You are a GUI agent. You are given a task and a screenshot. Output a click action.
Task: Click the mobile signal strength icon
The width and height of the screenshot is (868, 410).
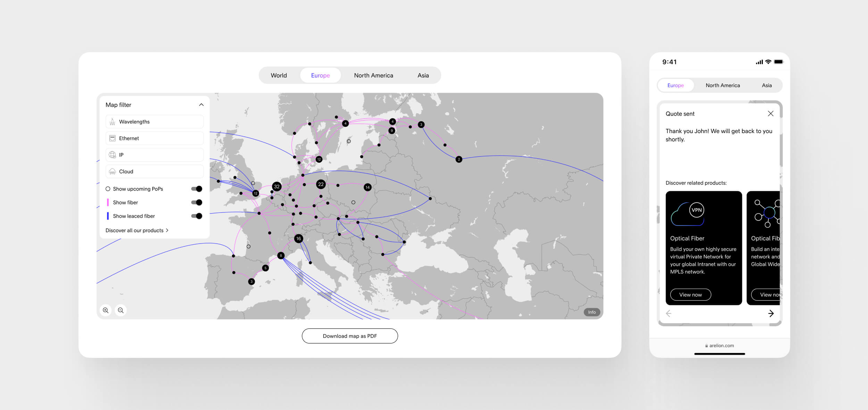[x=759, y=62]
